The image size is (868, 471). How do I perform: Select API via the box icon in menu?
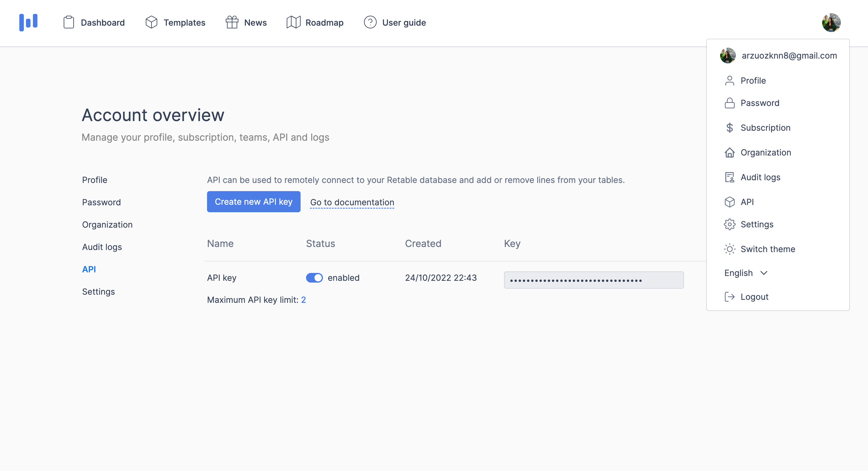729,202
